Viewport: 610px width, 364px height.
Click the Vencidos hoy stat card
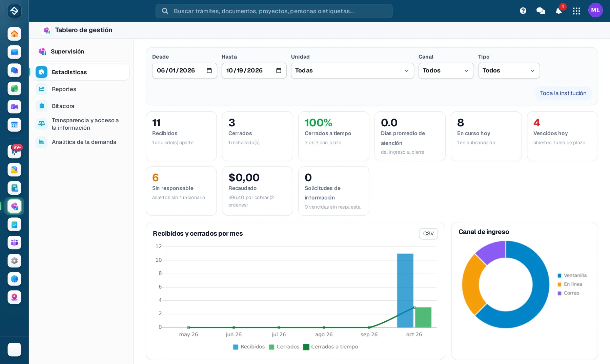point(562,136)
